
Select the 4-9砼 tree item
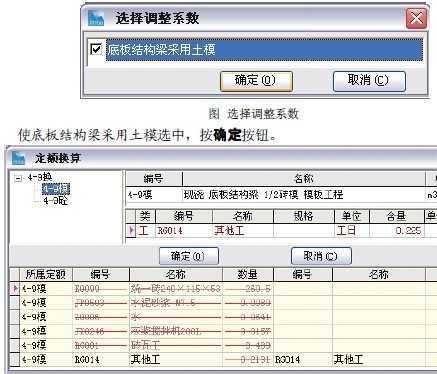pyautogui.click(x=55, y=201)
